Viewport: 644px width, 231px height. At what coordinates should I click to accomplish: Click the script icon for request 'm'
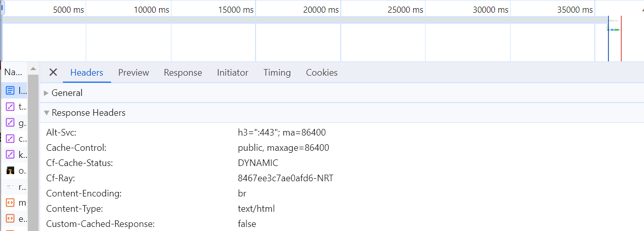pyautogui.click(x=10, y=203)
